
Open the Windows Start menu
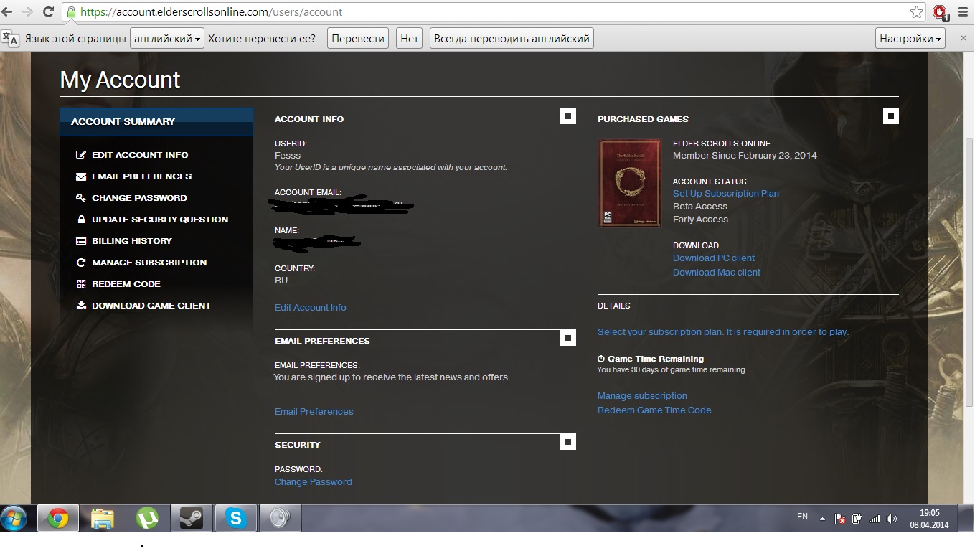point(14,517)
